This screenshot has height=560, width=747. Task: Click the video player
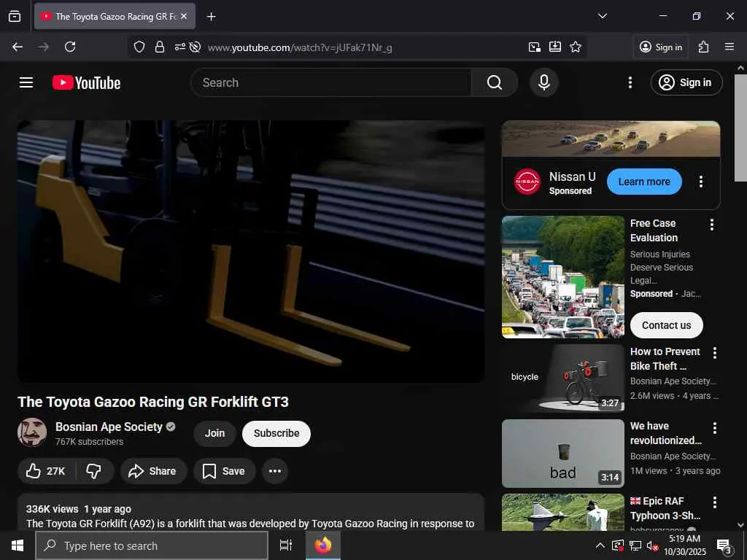pyautogui.click(x=251, y=252)
